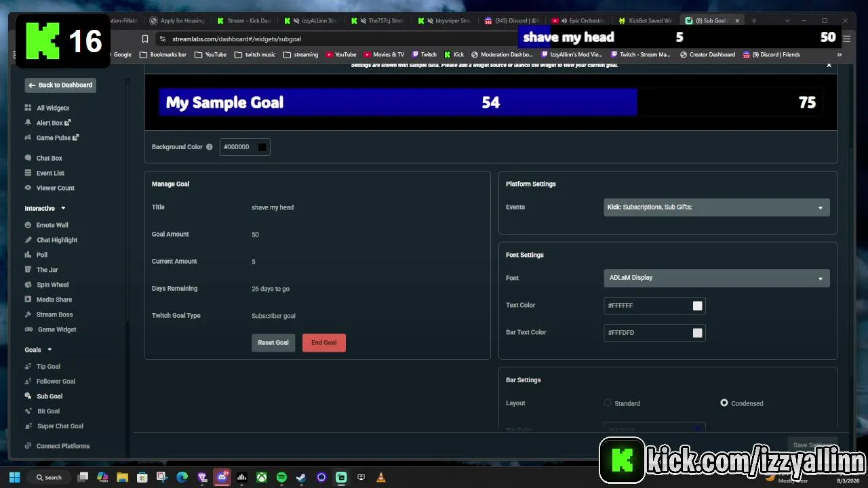Open the Chat Highlight pin icon
This screenshot has width=868, height=488.
click(28, 240)
